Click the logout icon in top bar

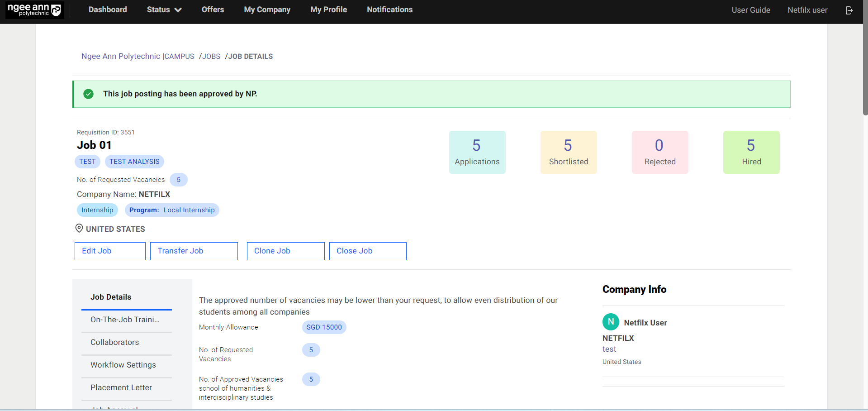(x=849, y=10)
